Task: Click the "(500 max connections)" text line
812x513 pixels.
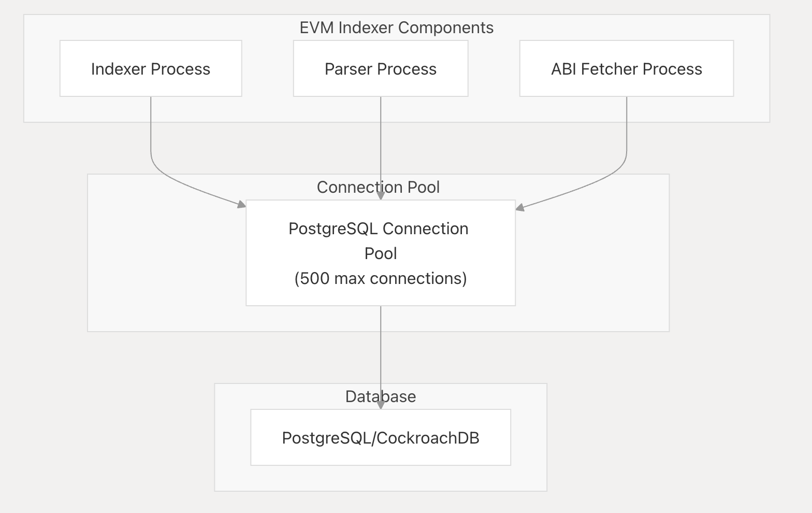Action: click(381, 278)
